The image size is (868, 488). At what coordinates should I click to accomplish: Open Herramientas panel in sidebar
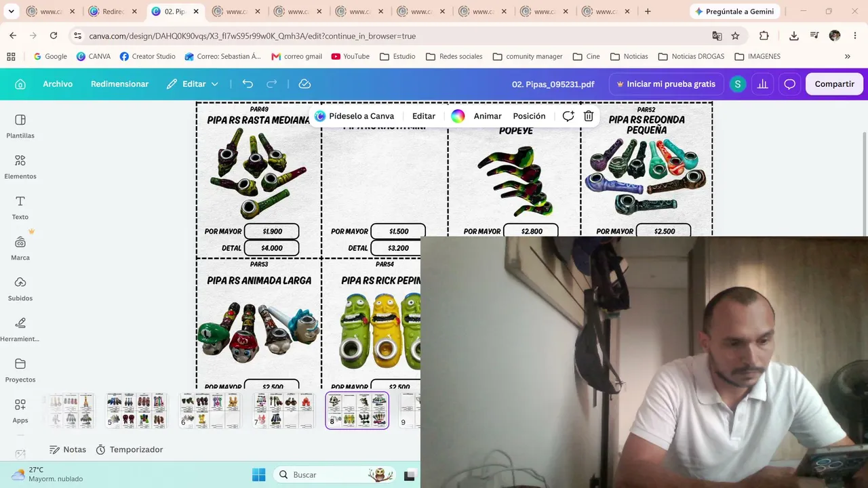click(20, 329)
